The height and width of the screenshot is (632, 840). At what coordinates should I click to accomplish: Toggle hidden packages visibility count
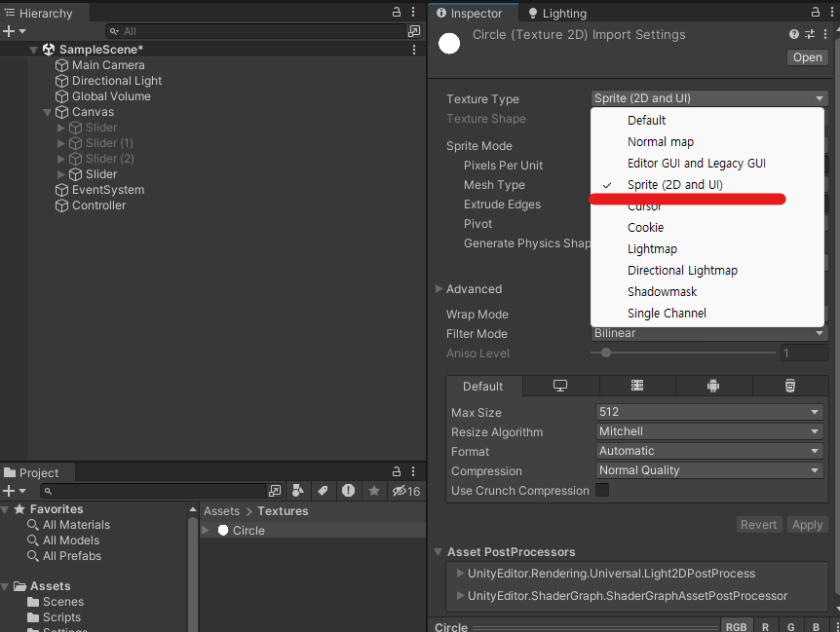(406, 491)
